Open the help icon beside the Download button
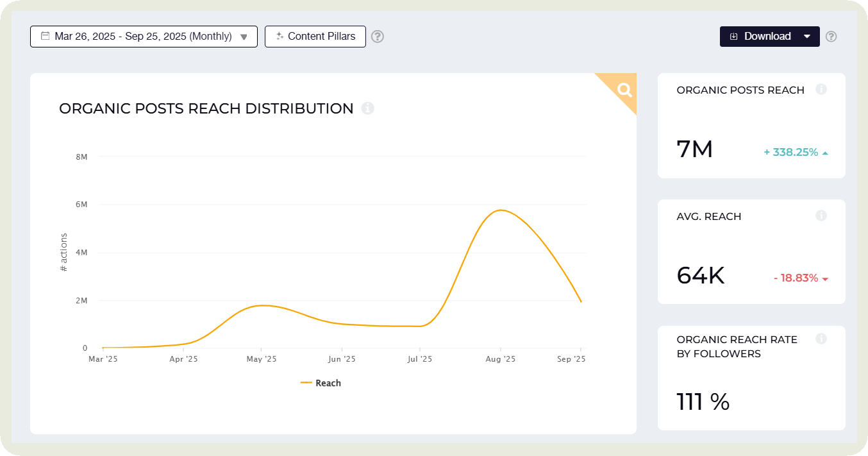 tap(831, 37)
